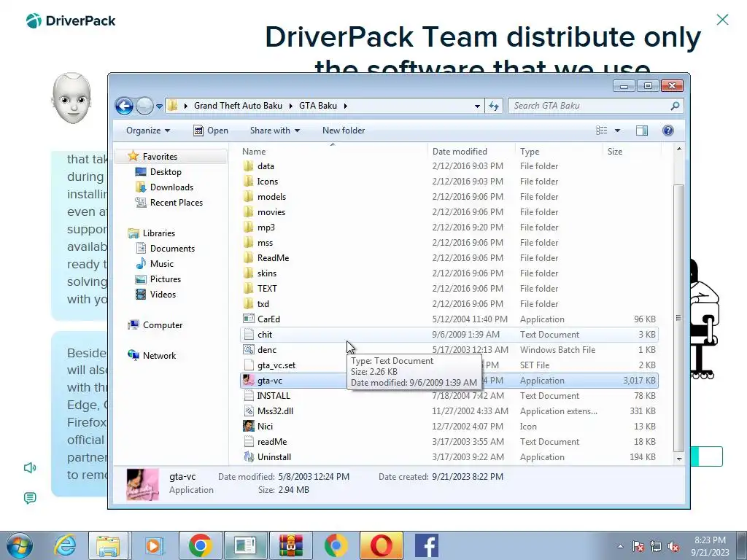Select the data folder icon

pyautogui.click(x=248, y=166)
